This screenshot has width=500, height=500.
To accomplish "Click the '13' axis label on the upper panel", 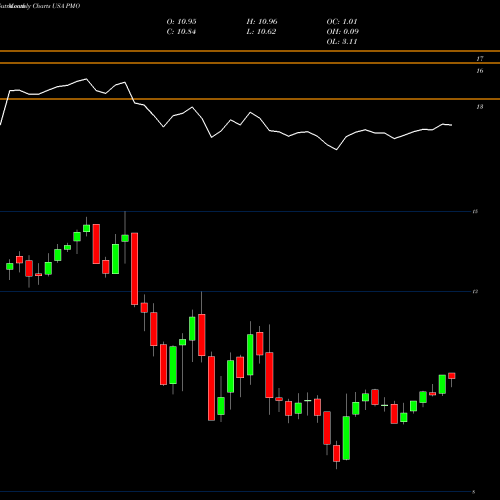I will coord(480,107).
